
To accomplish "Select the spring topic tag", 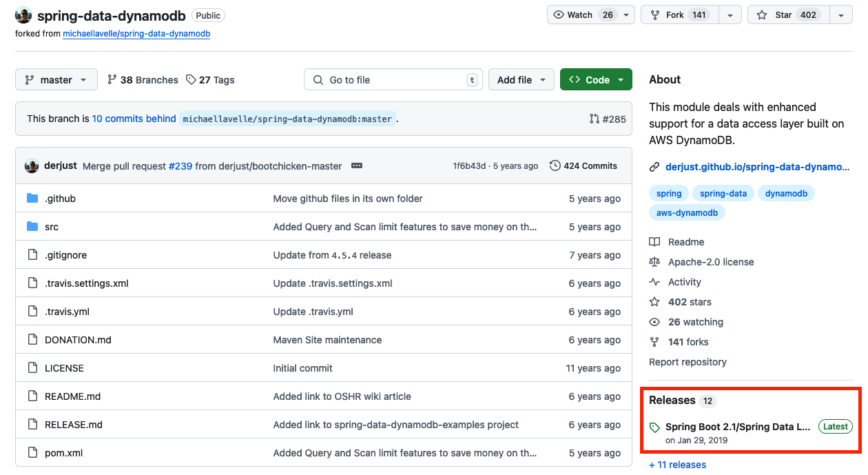I will coord(669,194).
